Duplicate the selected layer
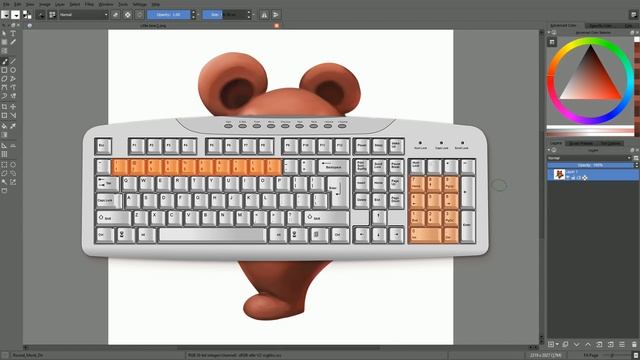Viewport: 640px width, 360px height. coord(565,345)
